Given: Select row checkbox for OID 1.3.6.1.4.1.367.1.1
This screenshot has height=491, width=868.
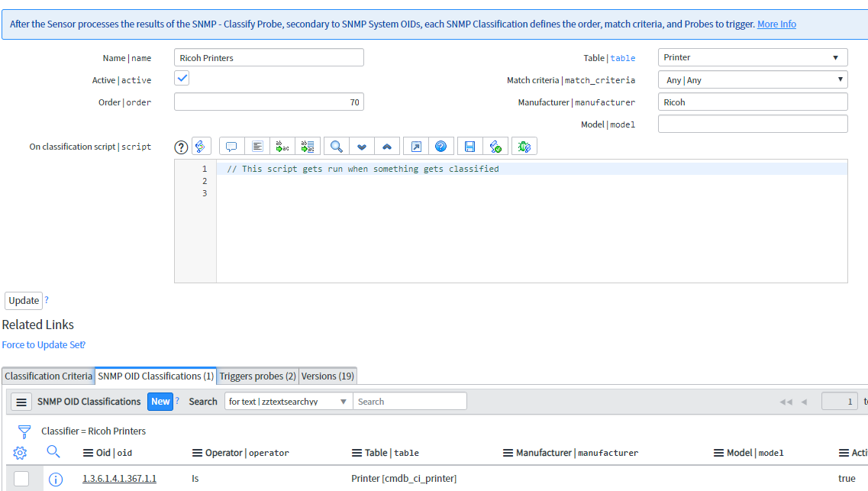Looking at the screenshot, I should pyautogui.click(x=21, y=479).
